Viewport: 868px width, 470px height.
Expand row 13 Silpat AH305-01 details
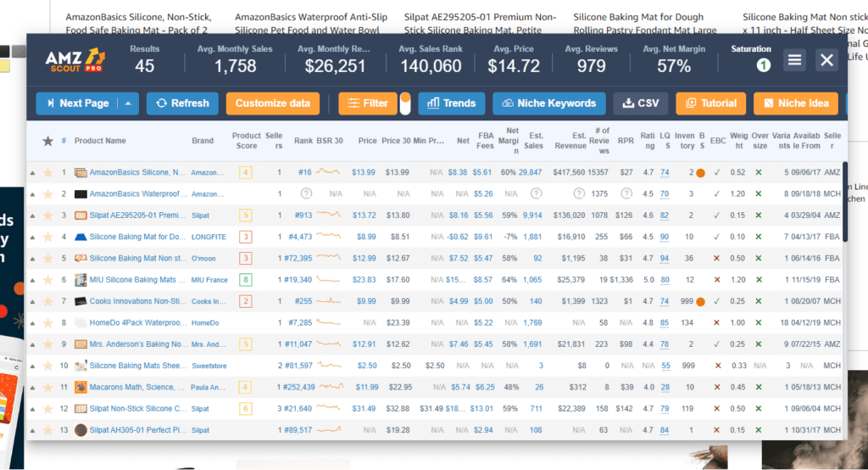click(32, 431)
